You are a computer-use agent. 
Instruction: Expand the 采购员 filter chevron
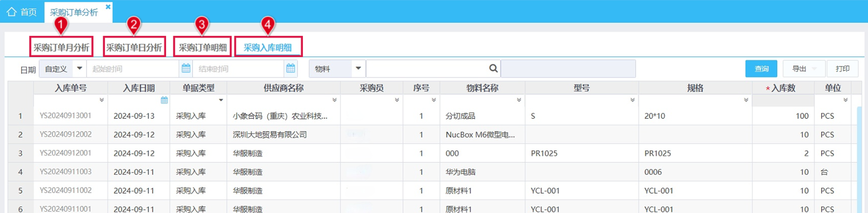click(x=397, y=100)
